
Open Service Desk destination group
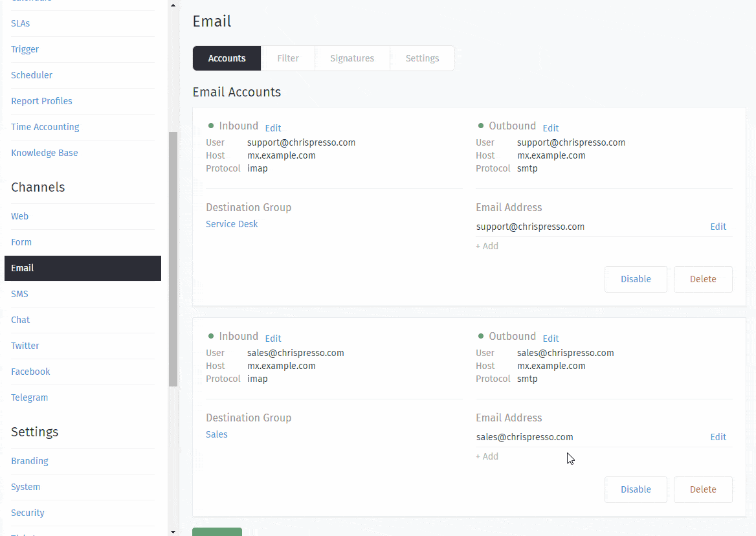point(232,224)
